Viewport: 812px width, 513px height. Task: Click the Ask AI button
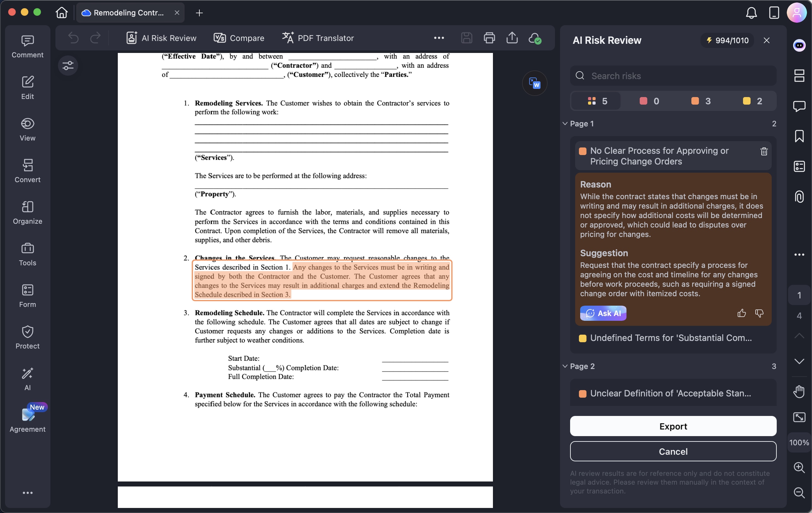(603, 313)
